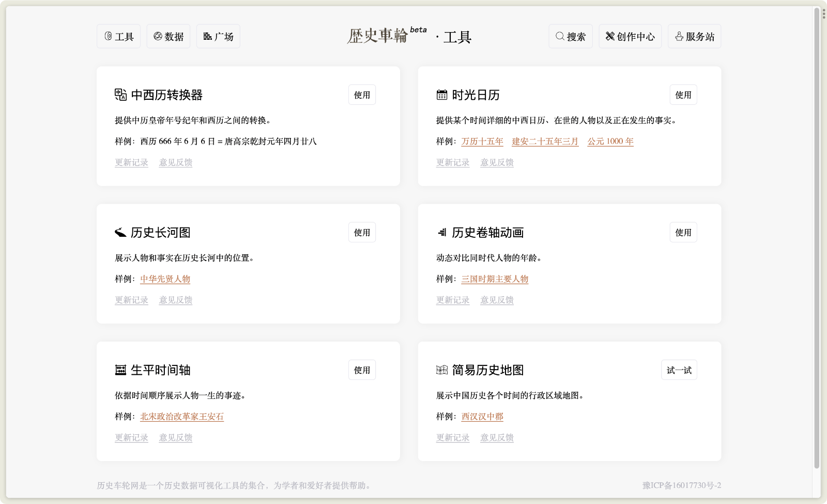This screenshot has width=827, height=504.
Task: Click 试一试 on the 简易历史地图 card
Action: click(x=679, y=370)
